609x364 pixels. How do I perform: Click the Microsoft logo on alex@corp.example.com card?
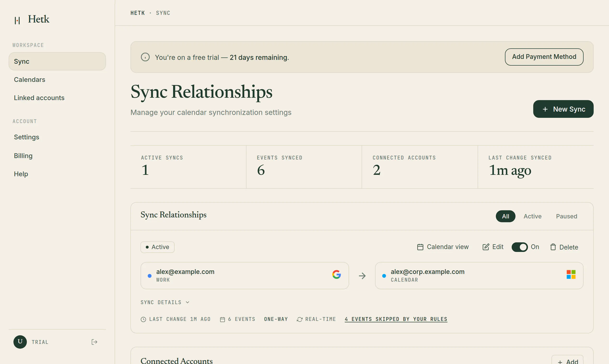(x=571, y=274)
